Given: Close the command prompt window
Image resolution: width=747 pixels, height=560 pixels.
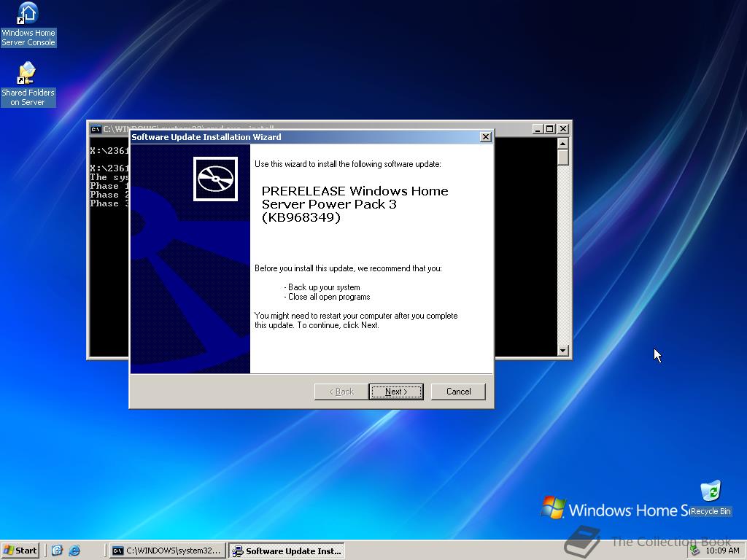Looking at the screenshot, I should tap(562, 129).
